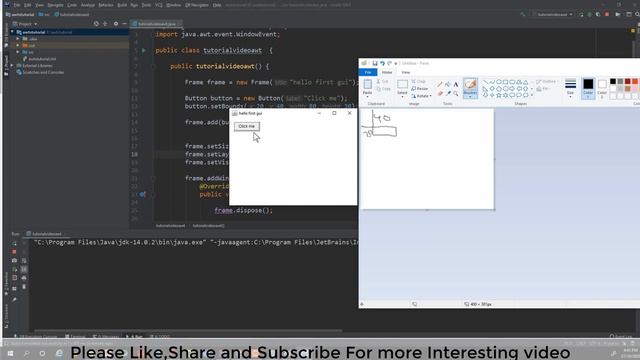Open the Run tool window tab at bottom
This screenshot has width=640, height=360.
click(x=134, y=337)
